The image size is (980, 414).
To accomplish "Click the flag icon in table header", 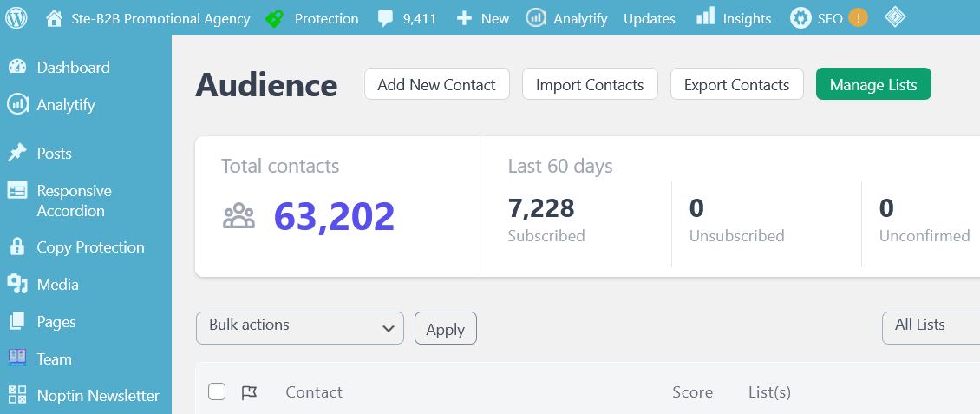I will click(249, 392).
